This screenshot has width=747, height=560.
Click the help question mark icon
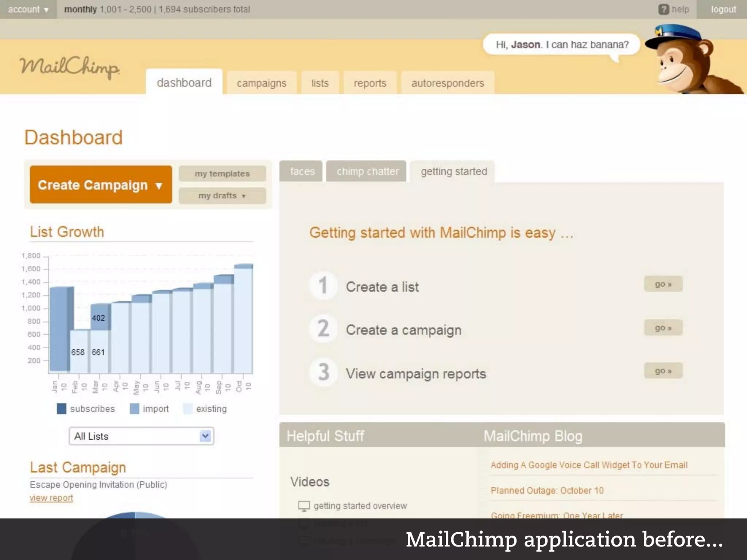tap(663, 9)
